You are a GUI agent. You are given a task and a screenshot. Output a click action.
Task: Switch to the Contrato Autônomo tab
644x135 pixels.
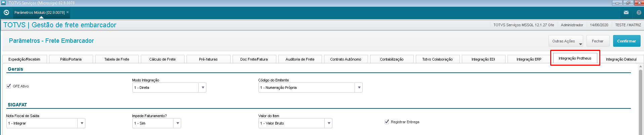pyautogui.click(x=346, y=59)
